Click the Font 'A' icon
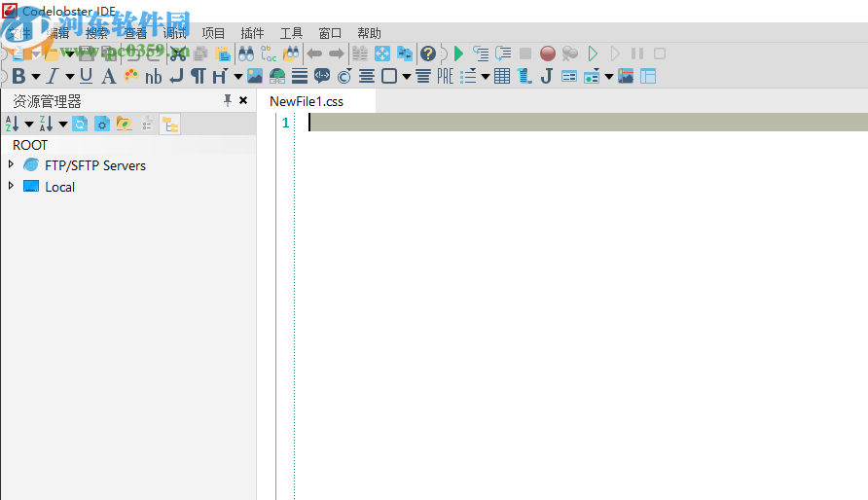The height and width of the screenshot is (500, 868). (109, 76)
